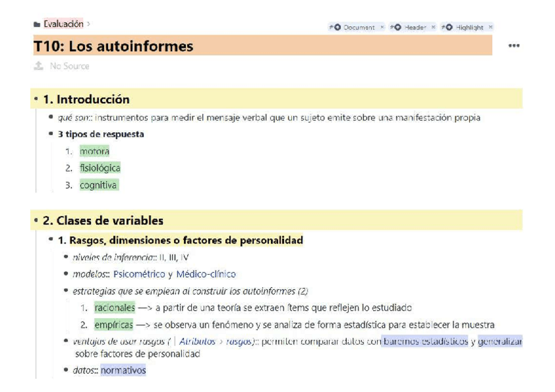This screenshot has height=392, width=555.
Task: Open the three-dots document menu
Action: [x=514, y=46]
